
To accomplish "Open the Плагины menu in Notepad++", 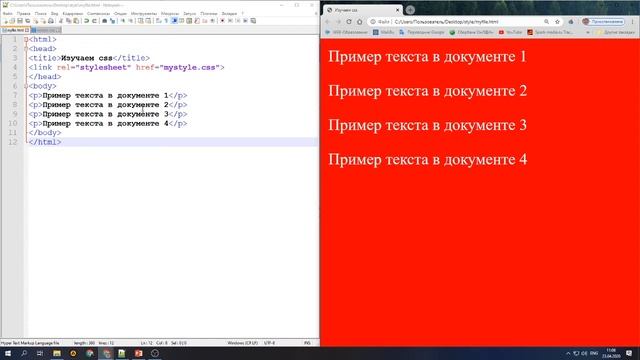I will [209, 13].
